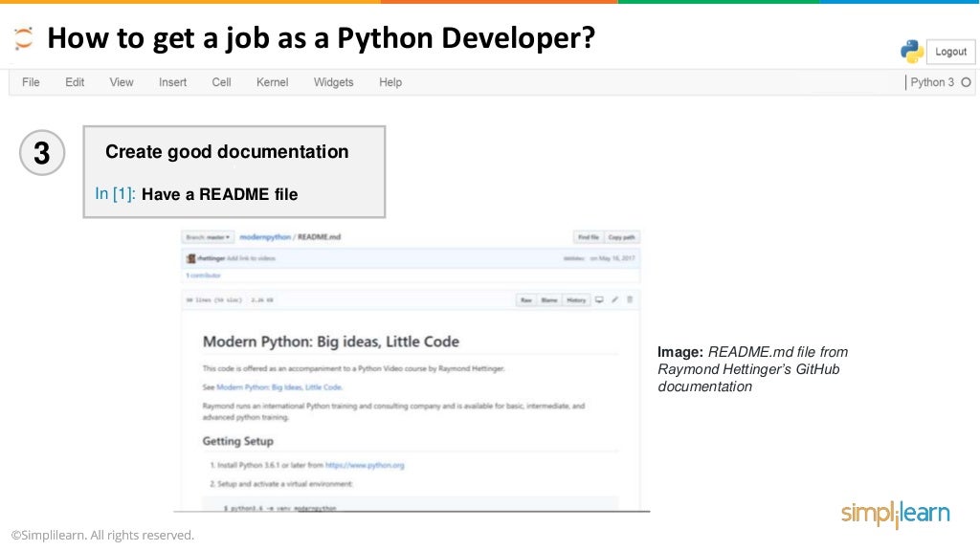Click the rhettinger avatar icon
Viewport: 980px width, 551px height.
191,258
